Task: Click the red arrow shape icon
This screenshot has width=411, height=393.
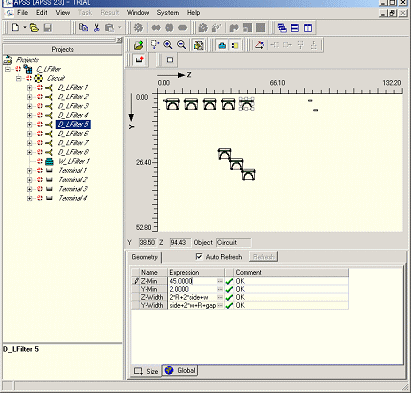Action: (x=260, y=45)
